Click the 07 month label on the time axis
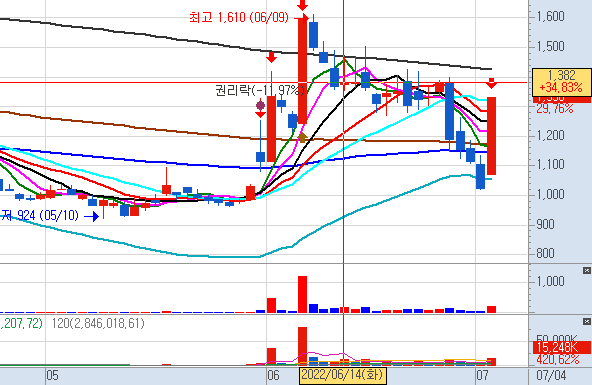The width and height of the screenshot is (592, 385). tap(482, 376)
